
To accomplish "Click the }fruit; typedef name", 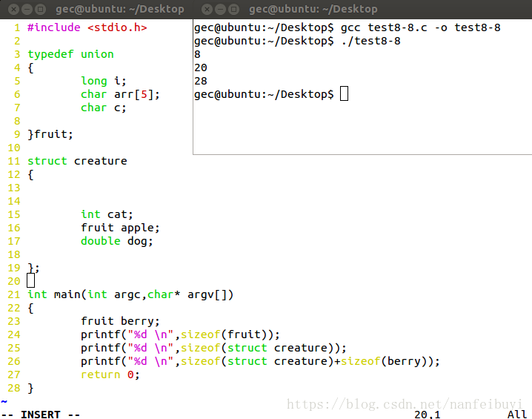I will click(x=50, y=134).
